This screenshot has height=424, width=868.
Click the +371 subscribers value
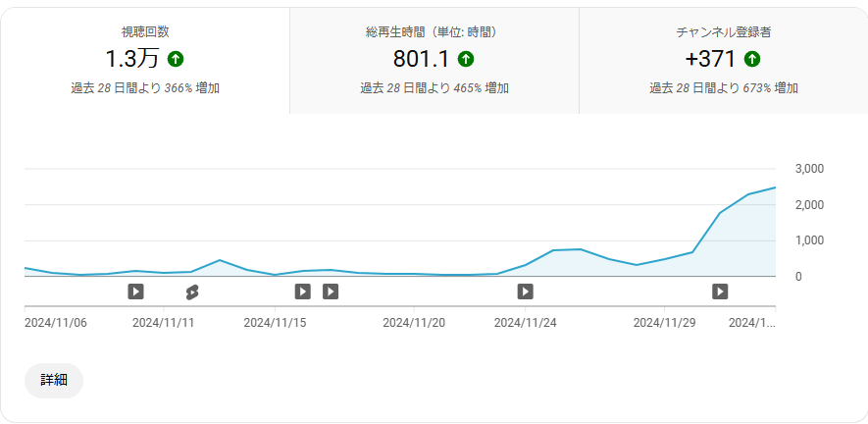pyautogui.click(x=710, y=59)
